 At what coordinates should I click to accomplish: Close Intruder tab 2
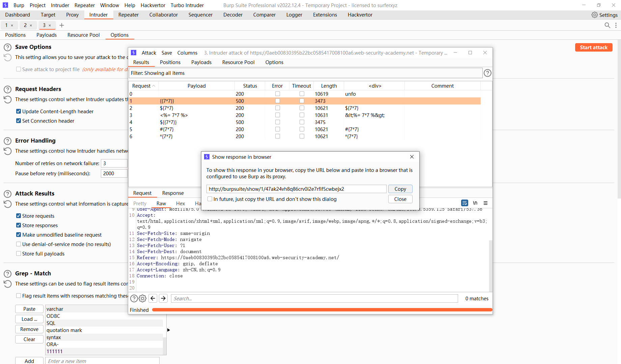coord(31,25)
